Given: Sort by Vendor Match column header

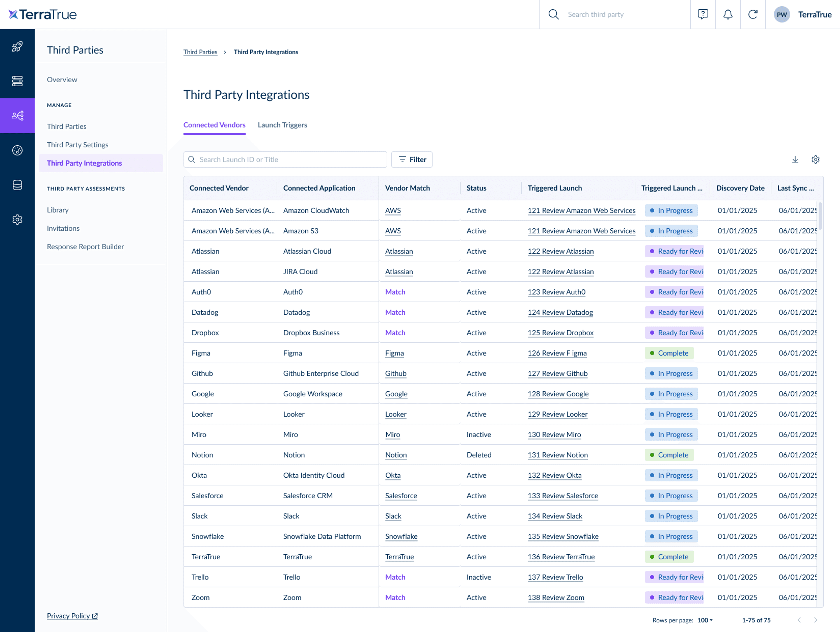Looking at the screenshot, I should (407, 188).
